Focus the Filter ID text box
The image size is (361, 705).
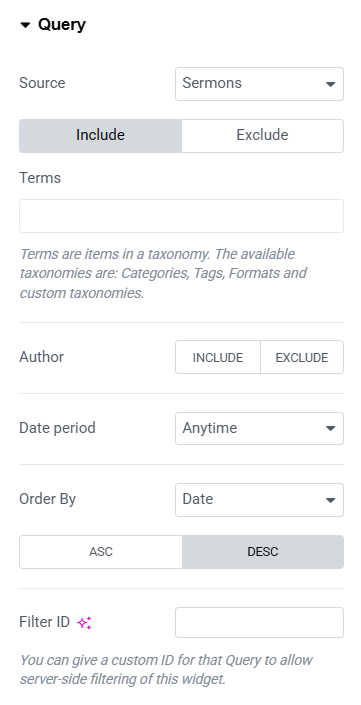pos(259,622)
